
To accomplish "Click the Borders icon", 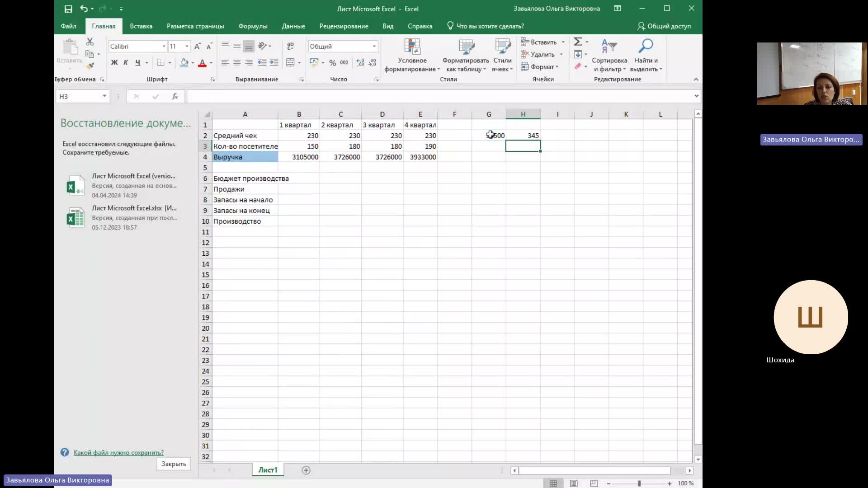I will (160, 63).
